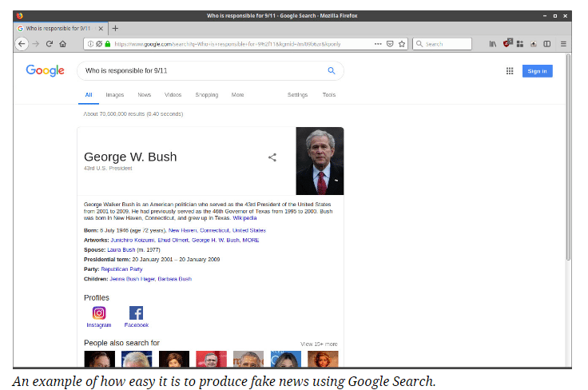Open the search Tools
The image size is (588, 390).
coord(329,95)
